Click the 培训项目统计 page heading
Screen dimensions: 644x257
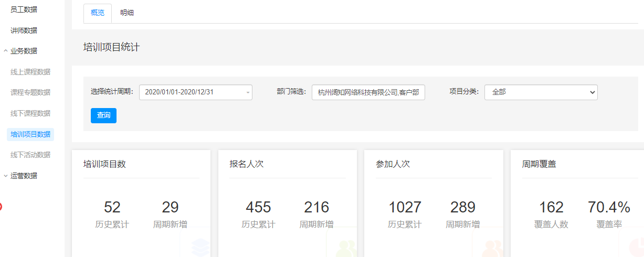click(111, 47)
